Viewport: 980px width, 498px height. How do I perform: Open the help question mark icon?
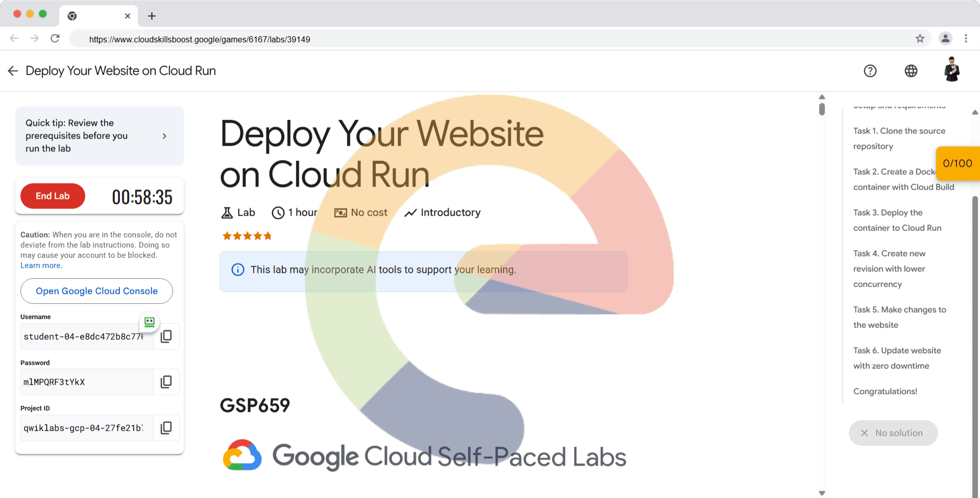click(x=870, y=71)
